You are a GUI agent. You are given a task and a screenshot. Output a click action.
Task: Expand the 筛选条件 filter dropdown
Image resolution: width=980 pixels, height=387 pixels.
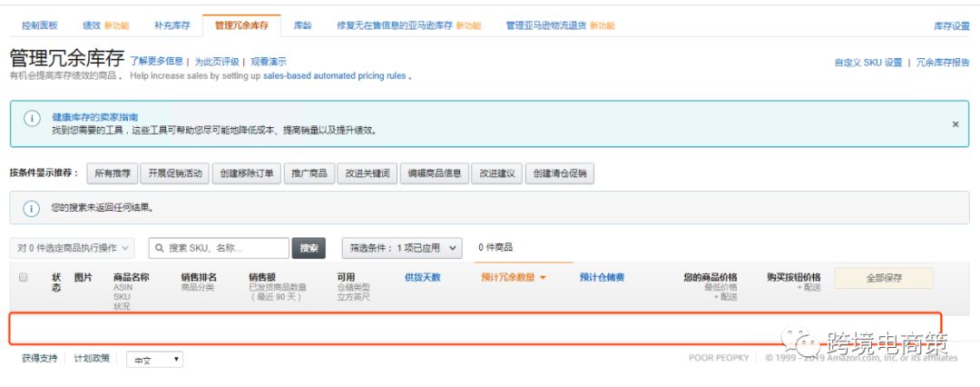pyautogui.click(x=402, y=248)
